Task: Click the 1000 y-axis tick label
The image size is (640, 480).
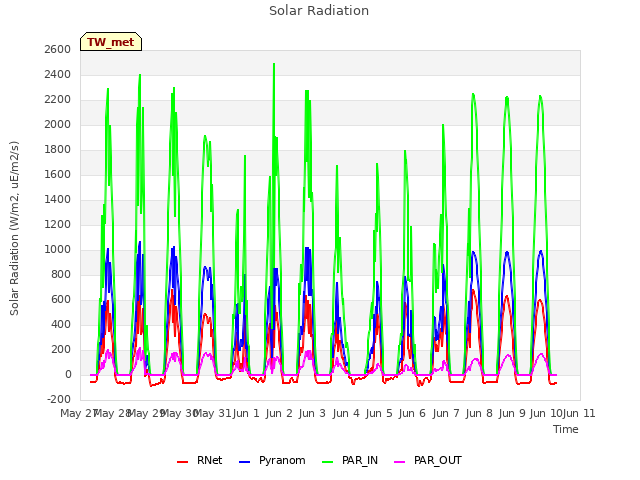Action: [58, 249]
